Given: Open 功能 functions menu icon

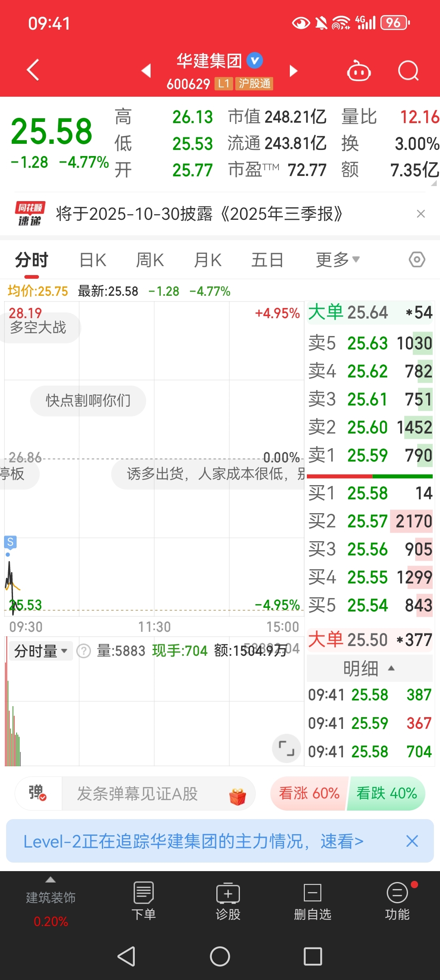Looking at the screenshot, I should coord(397,901).
